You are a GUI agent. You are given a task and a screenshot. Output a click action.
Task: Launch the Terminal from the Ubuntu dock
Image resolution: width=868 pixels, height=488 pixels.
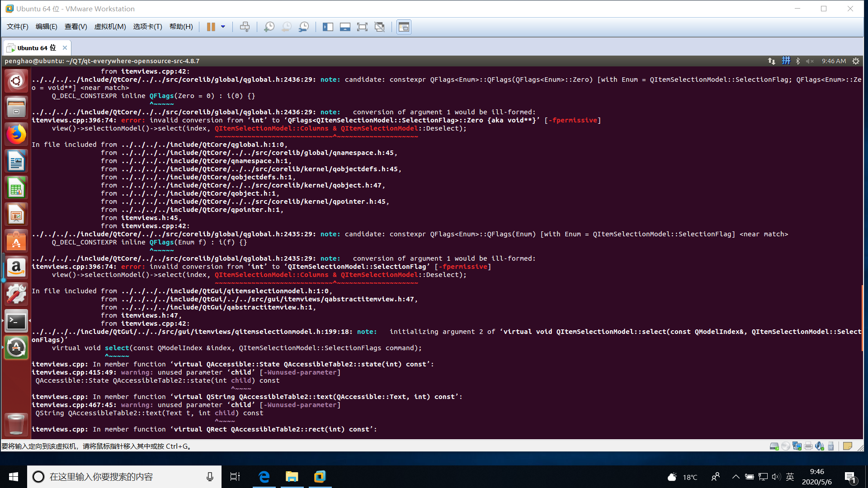(x=16, y=321)
